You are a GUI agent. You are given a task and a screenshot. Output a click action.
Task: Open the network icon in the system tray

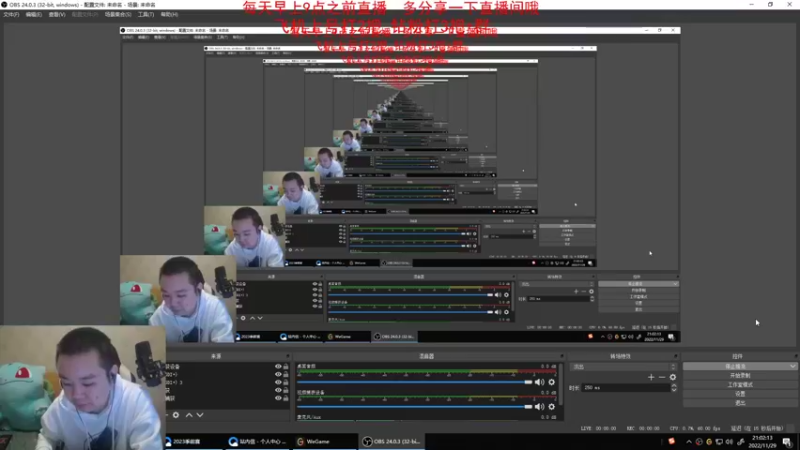[719, 442]
